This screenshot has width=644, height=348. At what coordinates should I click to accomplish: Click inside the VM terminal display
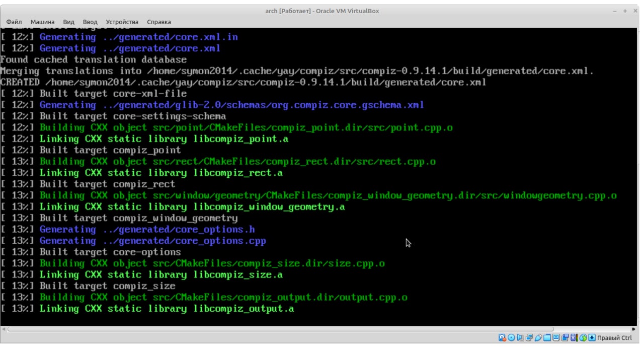tap(322, 176)
